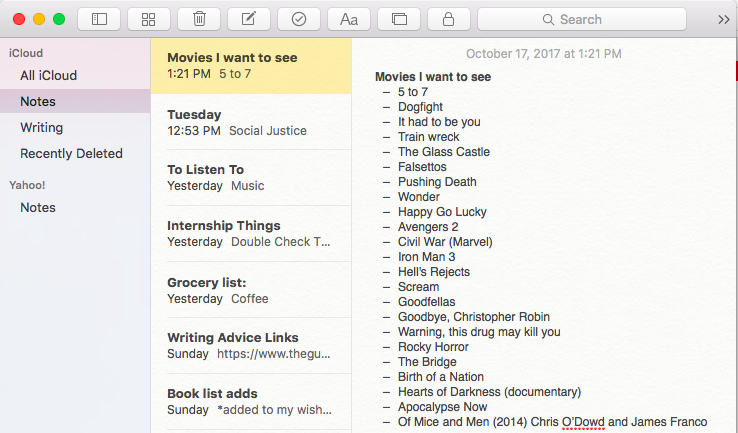Open the photo browser toolbar icon
This screenshot has width=738, height=433.
(x=399, y=19)
